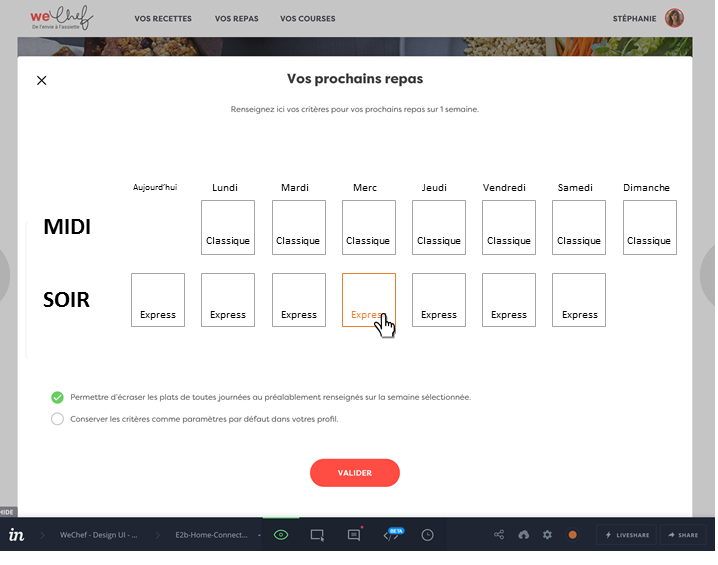718x565 pixels.
Task: Select Dimanche midi Classique box
Action: click(x=650, y=227)
